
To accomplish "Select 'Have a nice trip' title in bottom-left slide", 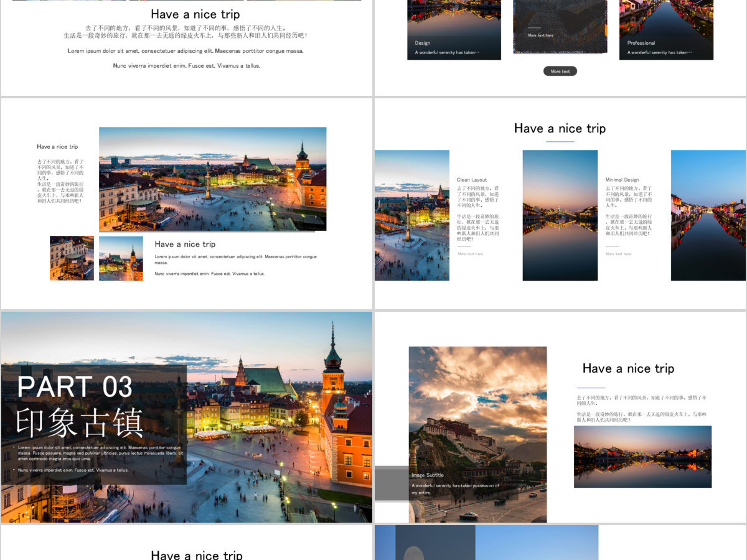I will [x=197, y=554].
